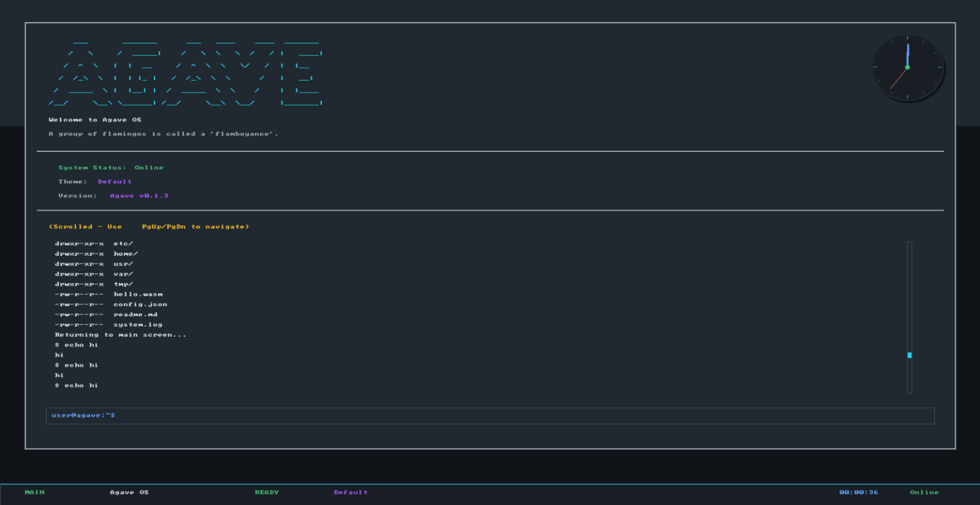Click the System Status: Online text

pyautogui.click(x=110, y=168)
